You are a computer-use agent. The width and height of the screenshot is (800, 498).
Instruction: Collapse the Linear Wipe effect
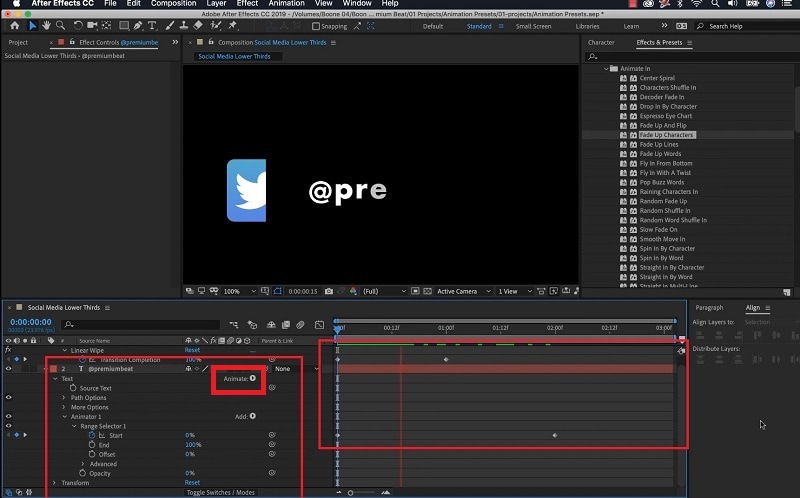point(64,351)
